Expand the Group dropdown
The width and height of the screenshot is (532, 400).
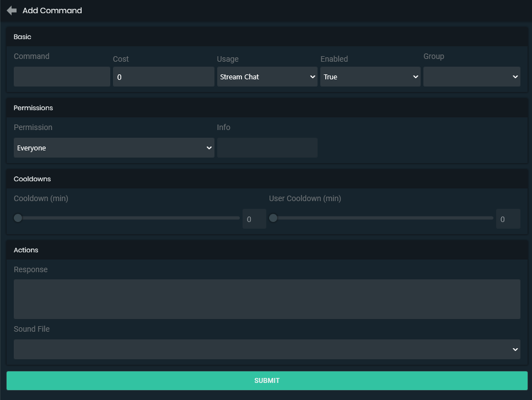tap(471, 77)
